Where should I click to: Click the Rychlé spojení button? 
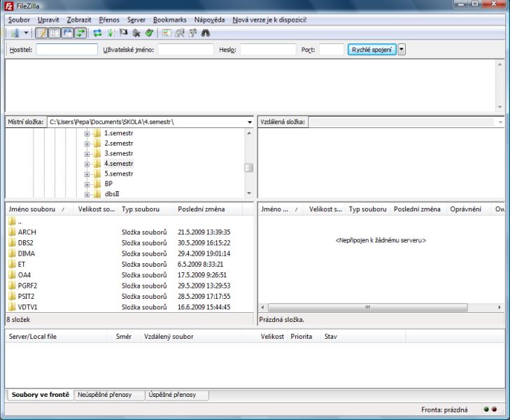click(x=371, y=50)
